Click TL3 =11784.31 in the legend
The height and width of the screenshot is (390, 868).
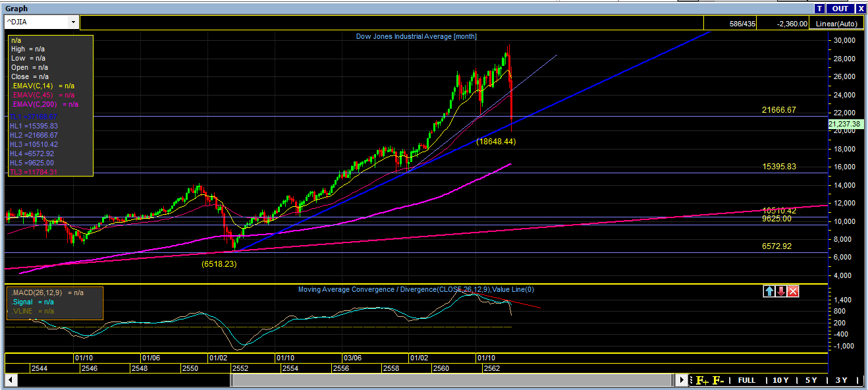pyautogui.click(x=34, y=172)
